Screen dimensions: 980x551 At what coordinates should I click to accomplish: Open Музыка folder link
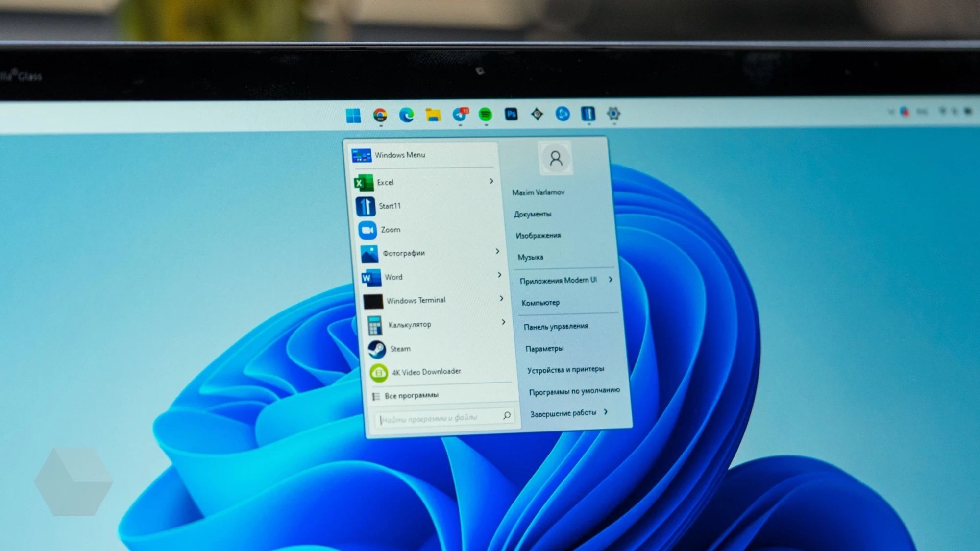click(x=530, y=257)
